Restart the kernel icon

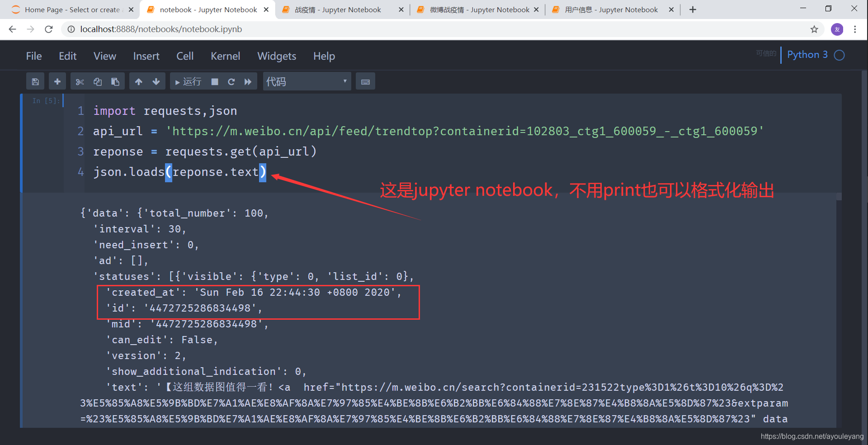tap(231, 82)
